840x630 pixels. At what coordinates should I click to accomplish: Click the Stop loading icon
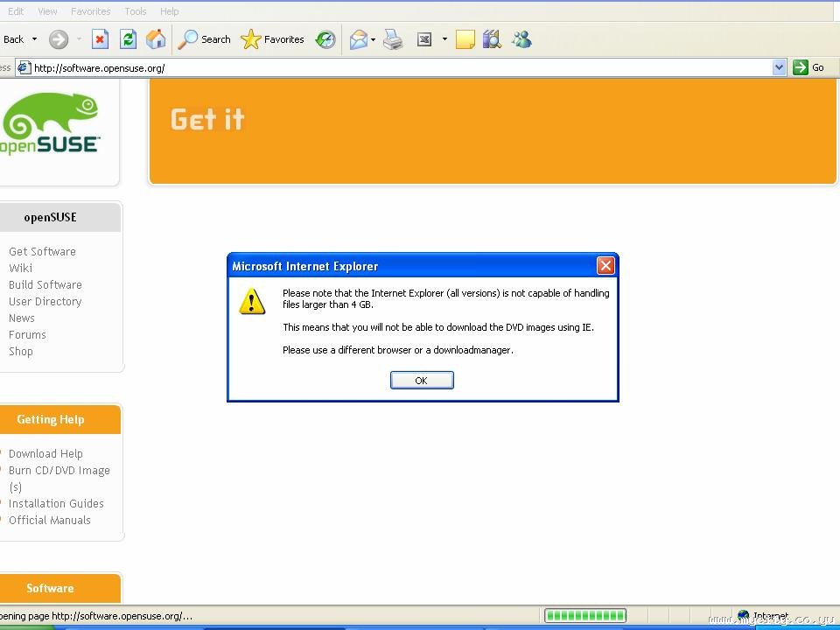click(100, 39)
